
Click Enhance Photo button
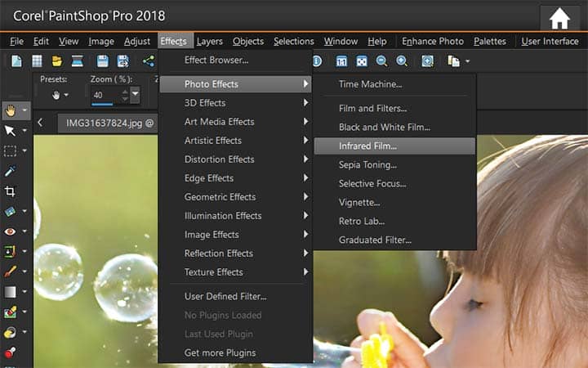433,42
